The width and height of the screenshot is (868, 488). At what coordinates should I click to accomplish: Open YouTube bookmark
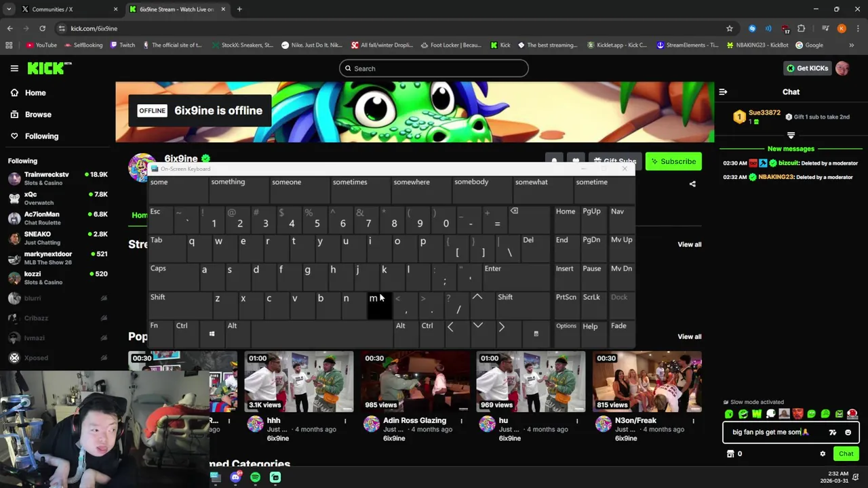pos(41,45)
